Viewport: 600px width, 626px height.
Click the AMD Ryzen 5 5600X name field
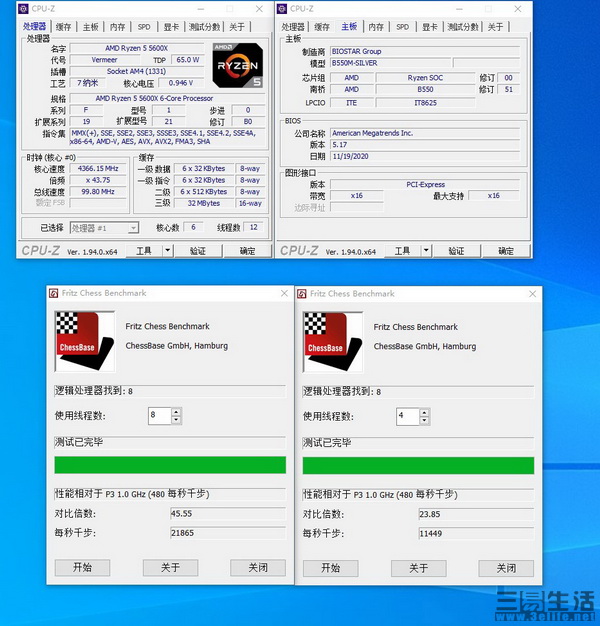(x=137, y=48)
